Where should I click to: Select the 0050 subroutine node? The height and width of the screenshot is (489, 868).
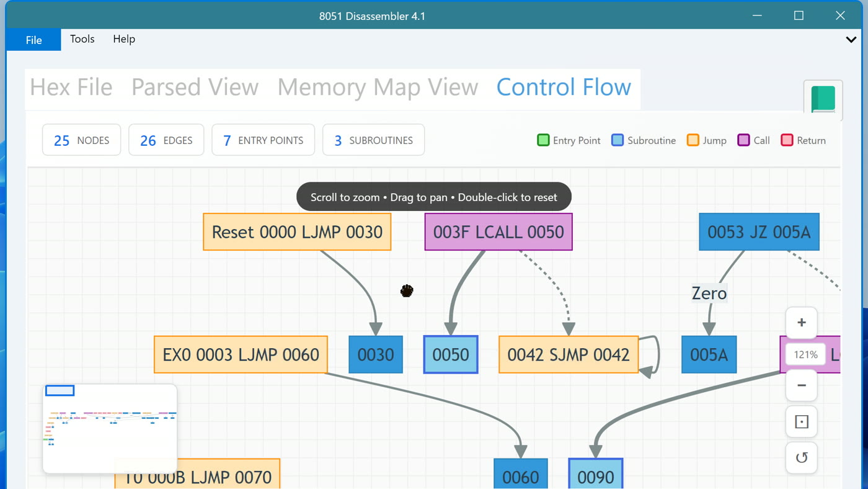point(451,354)
